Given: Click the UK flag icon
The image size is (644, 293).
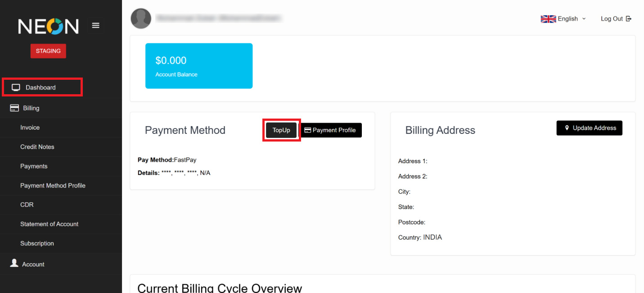Looking at the screenshot, I should click(x=548, y=19).
